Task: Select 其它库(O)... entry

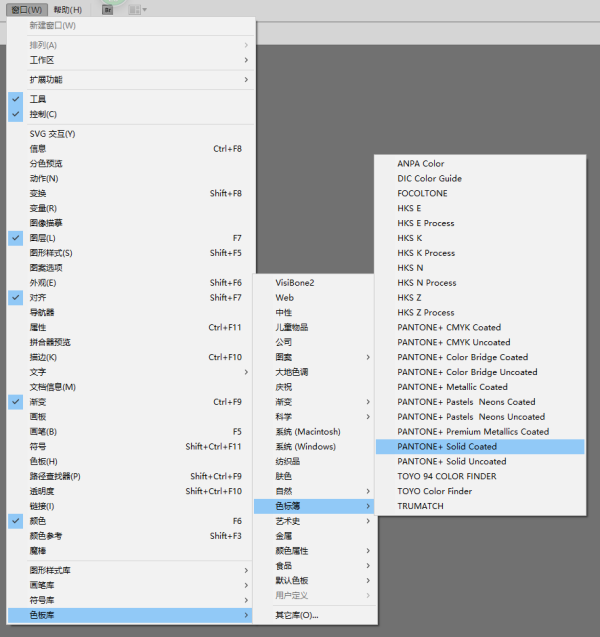Action: (x=314, y=615)
